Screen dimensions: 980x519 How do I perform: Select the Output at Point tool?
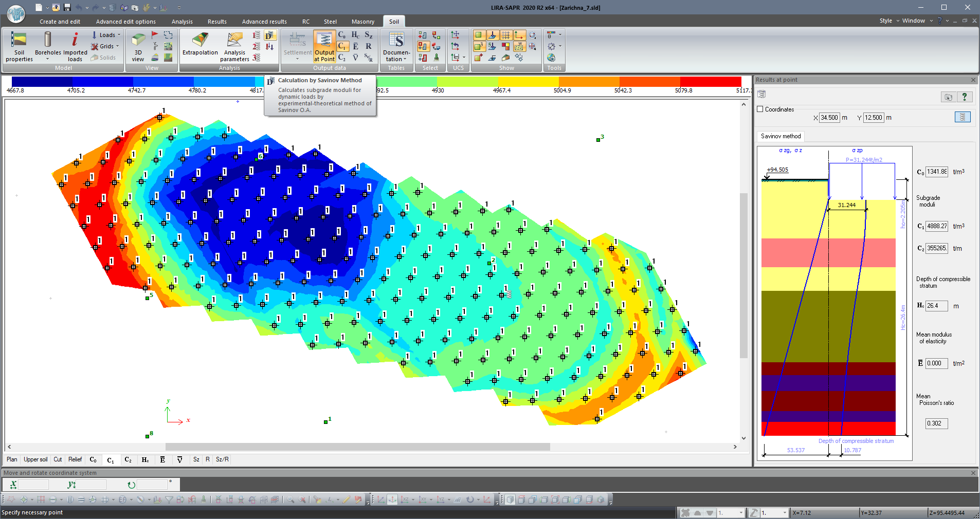pos(324,46)
